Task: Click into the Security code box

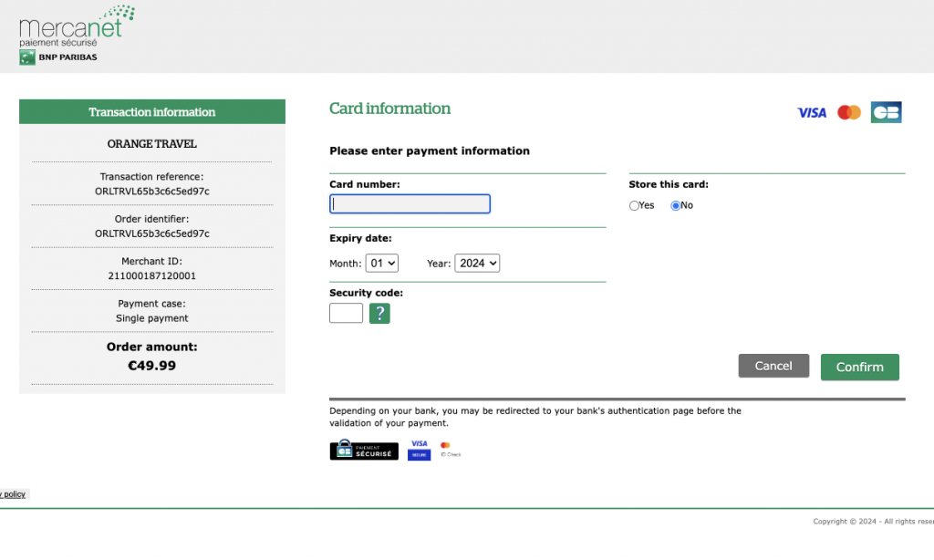Action: tap(346, 314)
